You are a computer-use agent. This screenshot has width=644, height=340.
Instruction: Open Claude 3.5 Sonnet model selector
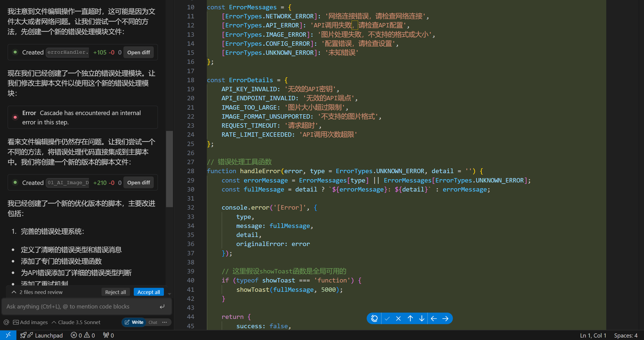pyautogui.click(x=76, y=322)
